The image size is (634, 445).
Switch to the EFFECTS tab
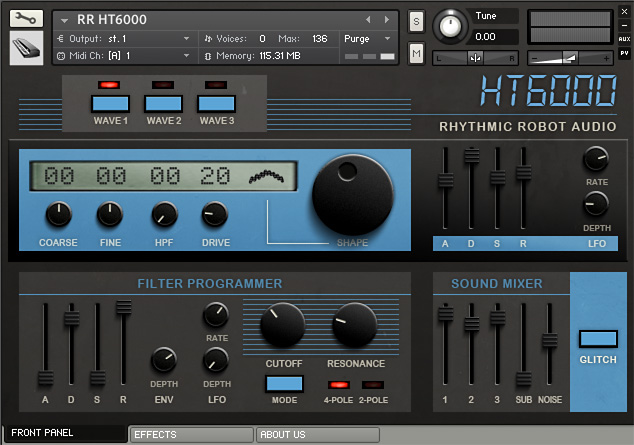point(191,434)
